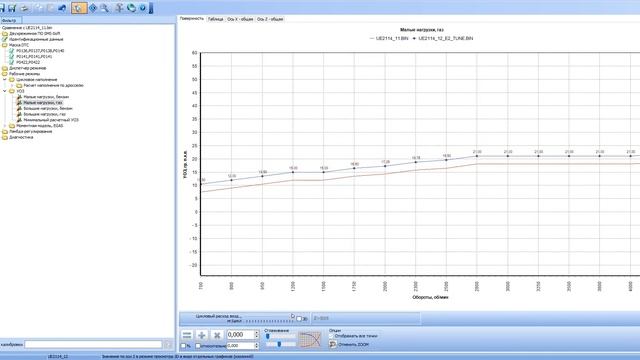Screen dimensions: 640x360
Task: Select 'Малые нагрузки, газ' tree item
Action: tap(43, 102)
